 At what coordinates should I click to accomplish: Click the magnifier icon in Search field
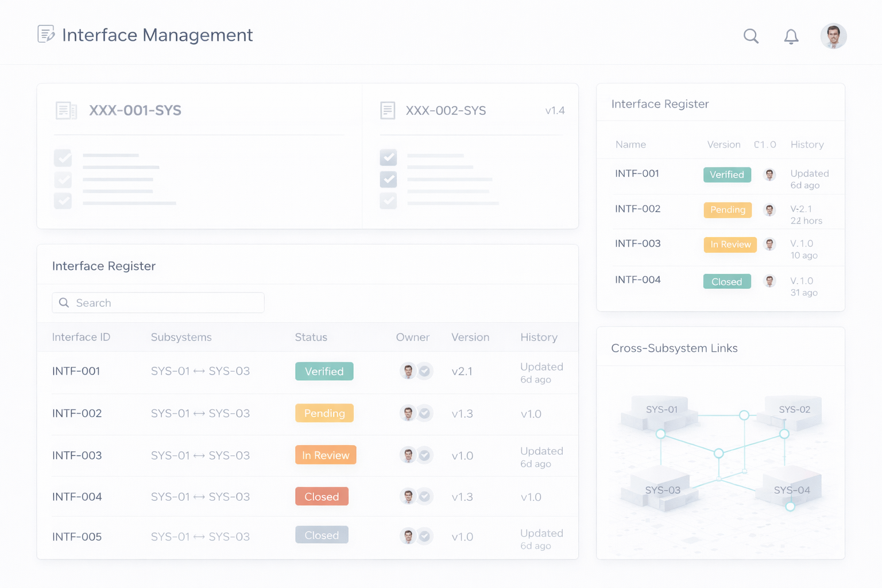point(64,303)
